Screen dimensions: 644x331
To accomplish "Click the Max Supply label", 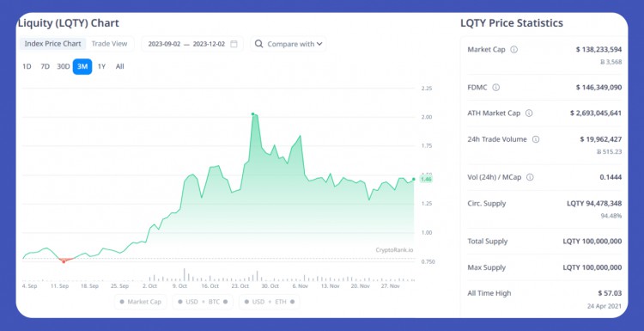I will tap(487, 267).
